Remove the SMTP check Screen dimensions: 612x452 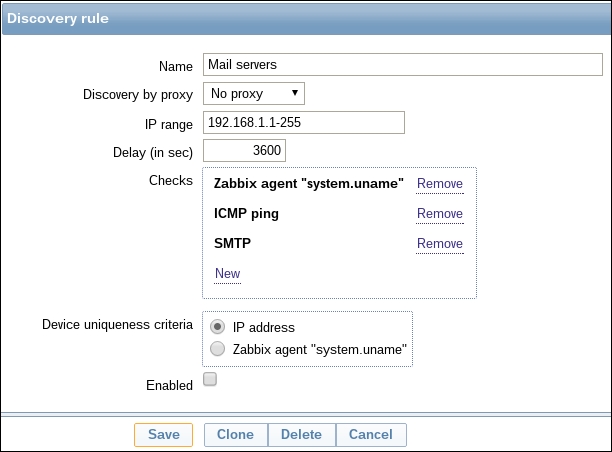[439, 244]
